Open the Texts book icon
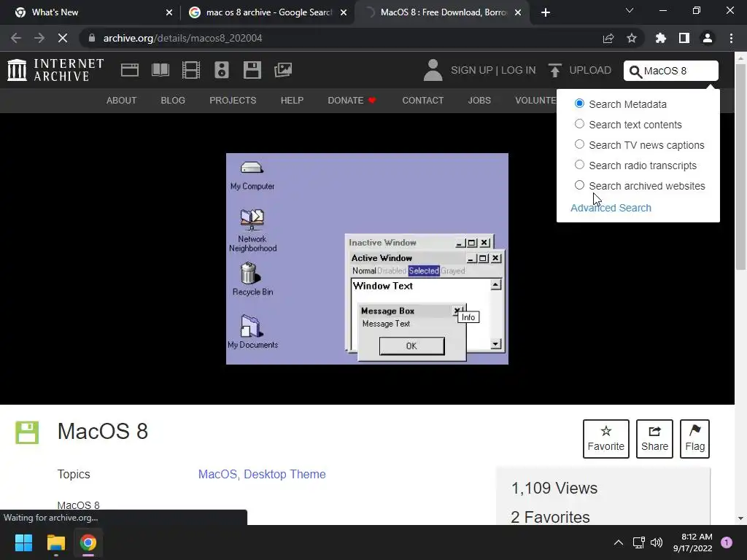The height and width of the screenshot is (560, 747). click(160, 70)
